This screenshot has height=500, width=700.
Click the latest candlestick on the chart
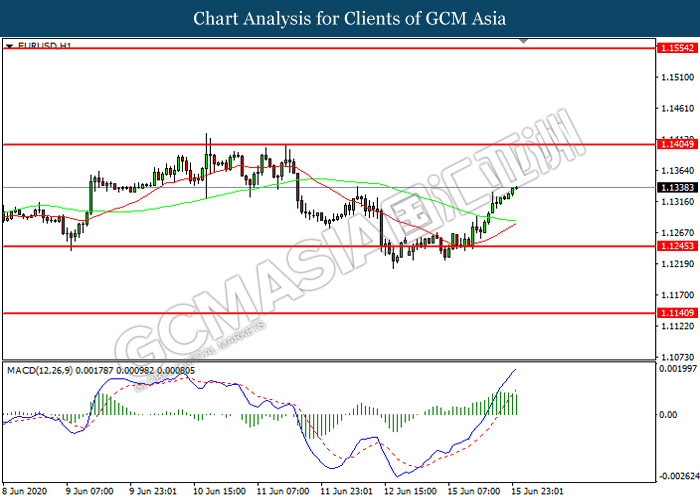515,188
